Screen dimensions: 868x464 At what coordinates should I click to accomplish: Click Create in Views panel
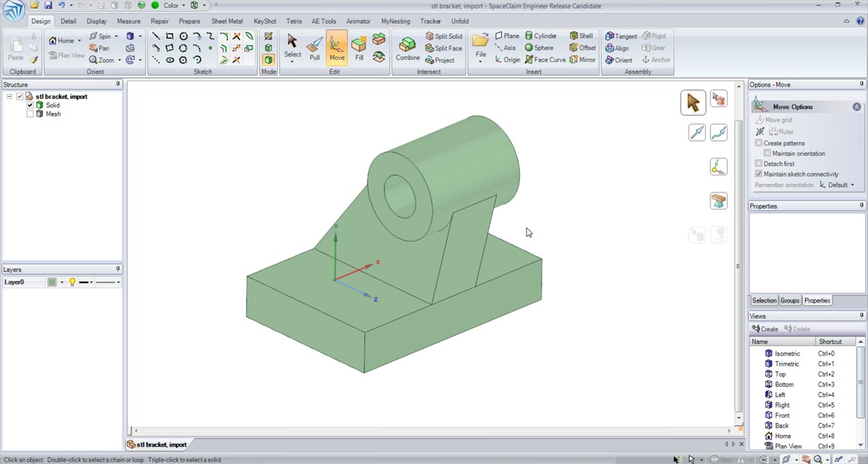[x=765, y=330]
